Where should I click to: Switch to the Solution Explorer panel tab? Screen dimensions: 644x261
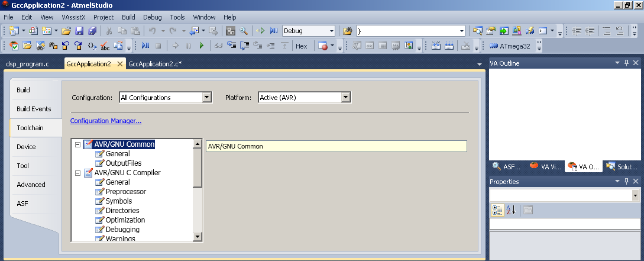coord(622,166)
